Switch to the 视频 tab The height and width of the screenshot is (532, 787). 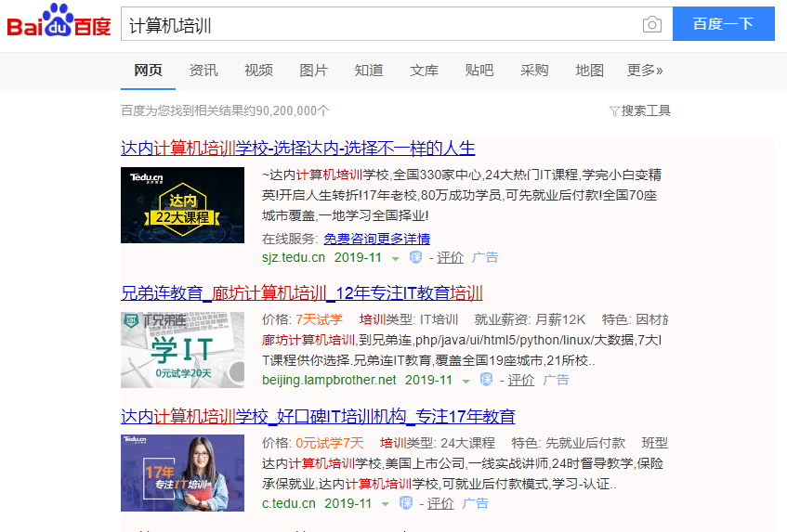pos(258,71)
